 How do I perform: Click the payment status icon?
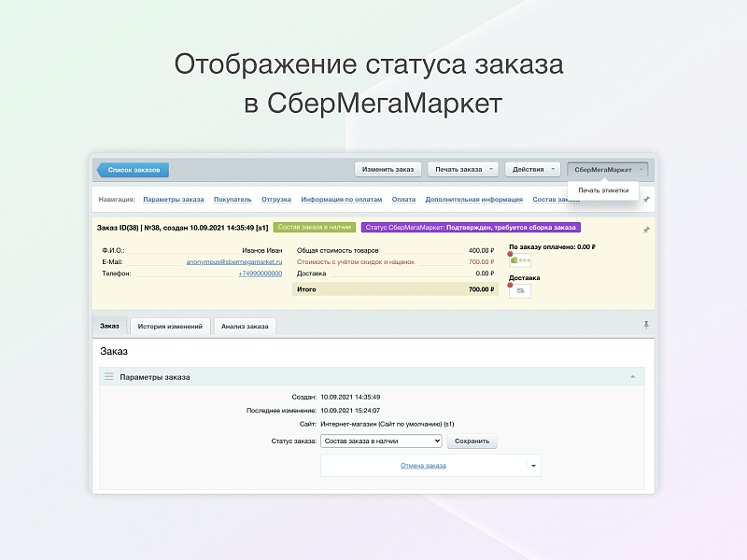(x=519, y=263)
